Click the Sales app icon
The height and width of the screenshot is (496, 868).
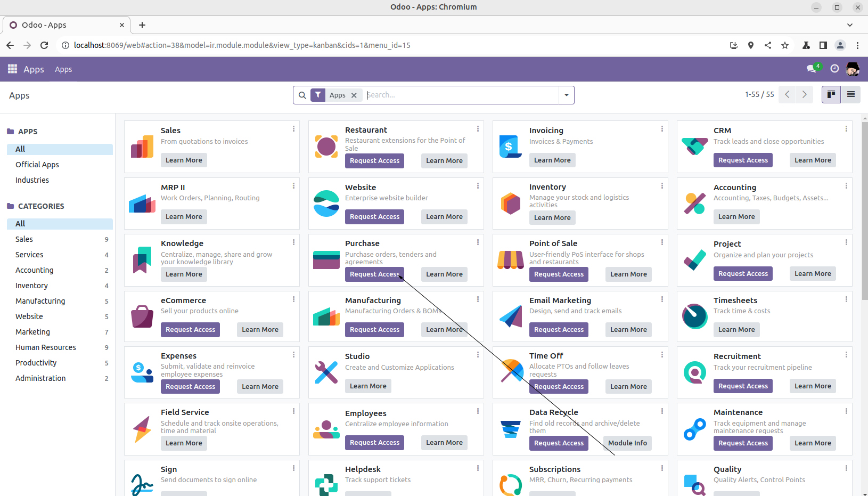pyautogui.click(x=142, y=147)
